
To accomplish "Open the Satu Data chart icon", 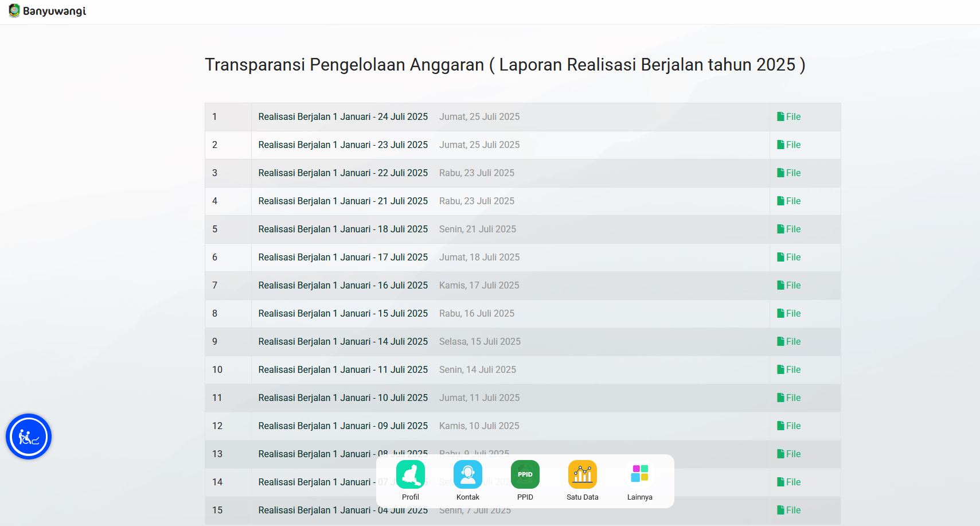I will coord(583,474).
